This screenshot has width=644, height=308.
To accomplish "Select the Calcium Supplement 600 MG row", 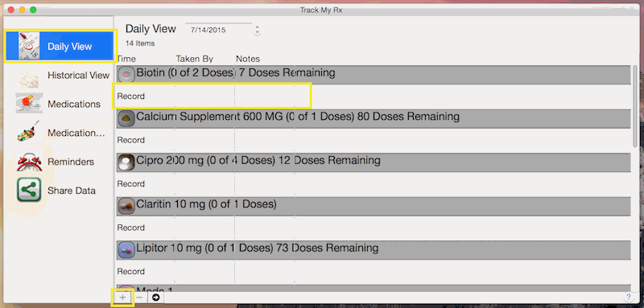I will 374,118.
